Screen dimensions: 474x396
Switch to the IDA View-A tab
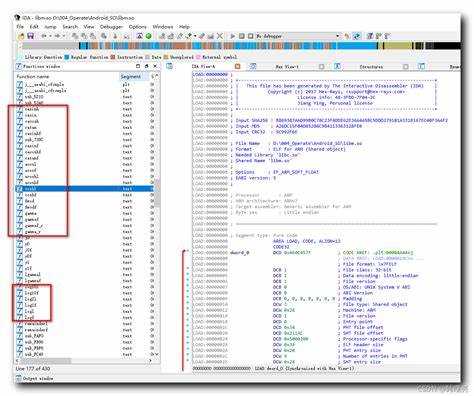[204, 67]
